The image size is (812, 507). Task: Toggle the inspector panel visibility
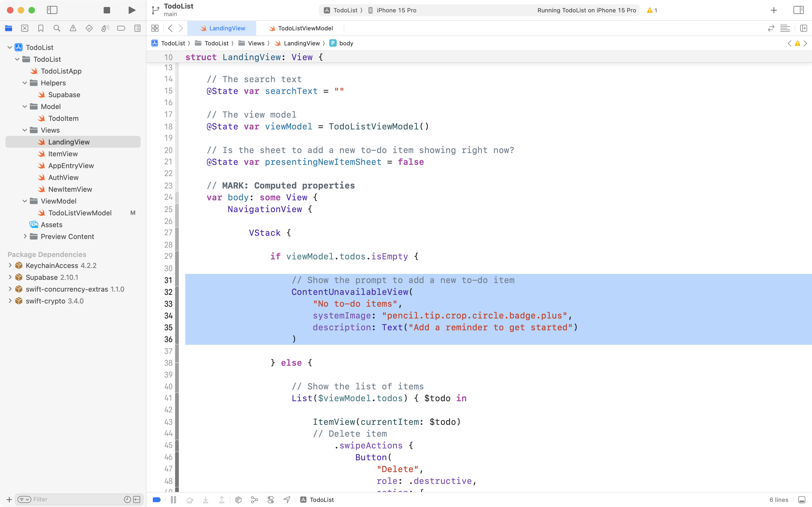pos(798,10)
